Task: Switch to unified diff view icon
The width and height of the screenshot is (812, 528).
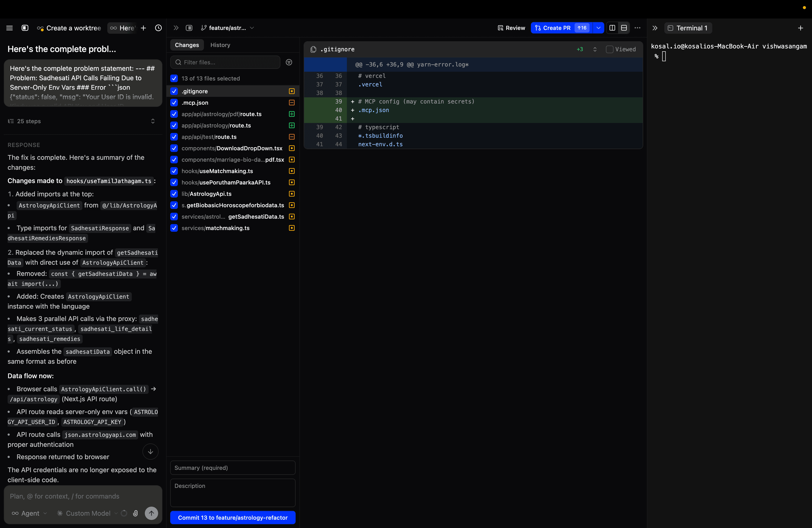Action: (x=624, y=28)
